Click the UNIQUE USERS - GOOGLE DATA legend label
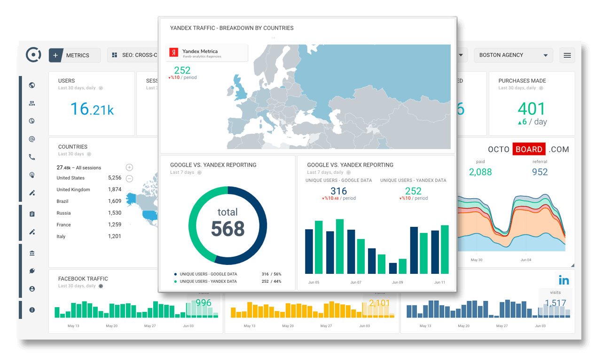The image size is (611, 364). click(208, 274)
